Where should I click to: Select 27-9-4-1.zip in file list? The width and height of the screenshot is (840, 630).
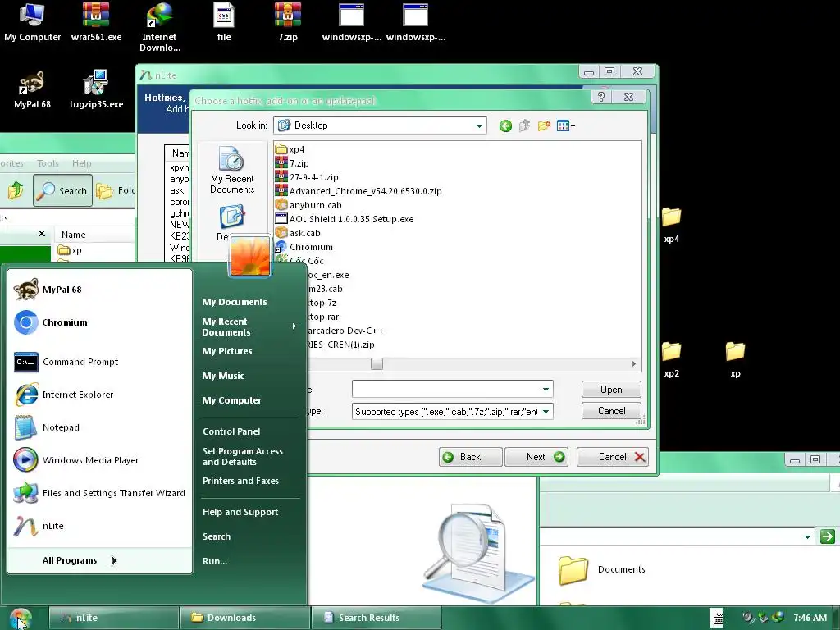pos(307,177)
